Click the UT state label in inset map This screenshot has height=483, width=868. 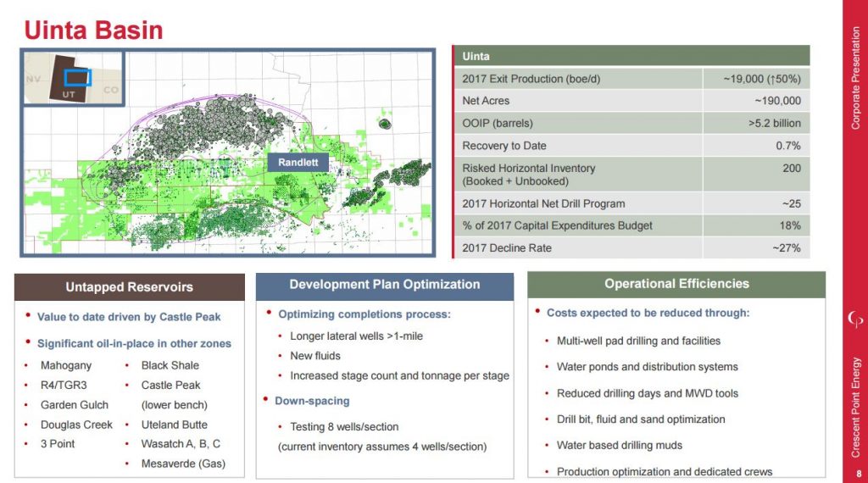pyautogui.click(x=70, y=94)
